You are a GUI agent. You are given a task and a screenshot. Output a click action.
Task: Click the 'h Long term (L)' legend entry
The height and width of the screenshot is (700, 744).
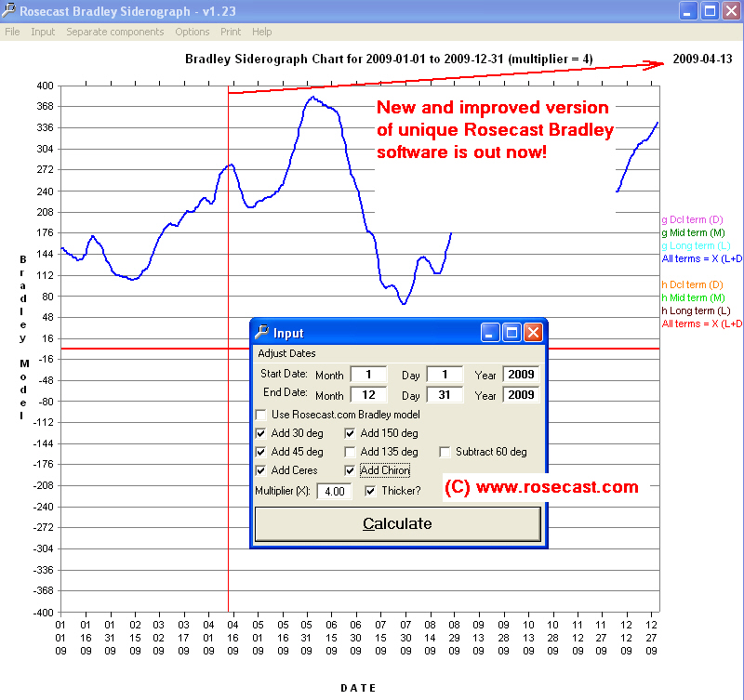click(696, 310)
